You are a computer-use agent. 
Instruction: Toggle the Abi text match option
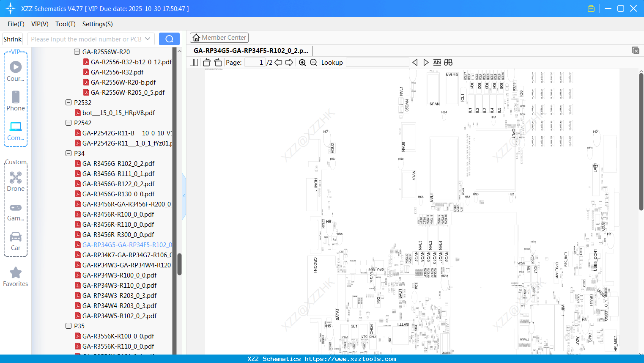(x=437, y=63)
